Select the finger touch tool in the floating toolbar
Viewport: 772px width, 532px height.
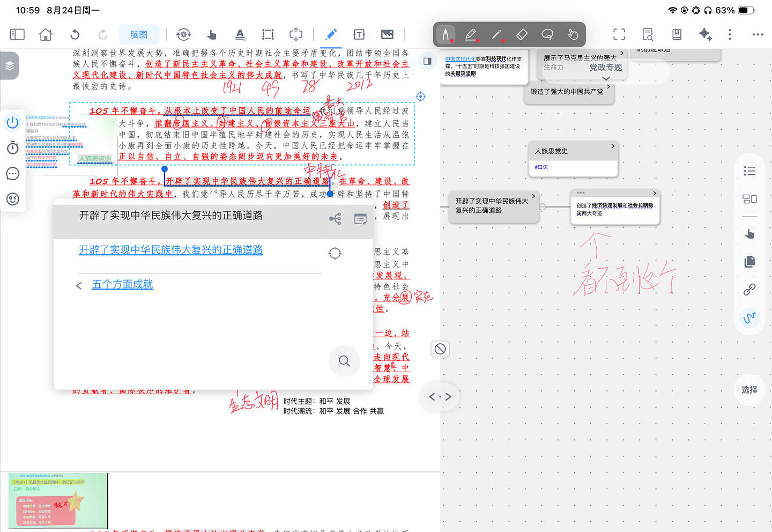pos(573,34)
